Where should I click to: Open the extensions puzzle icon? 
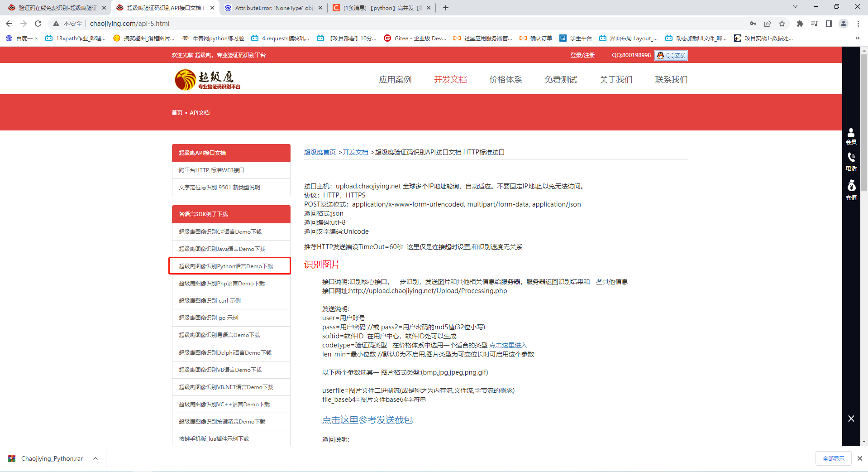800,24
